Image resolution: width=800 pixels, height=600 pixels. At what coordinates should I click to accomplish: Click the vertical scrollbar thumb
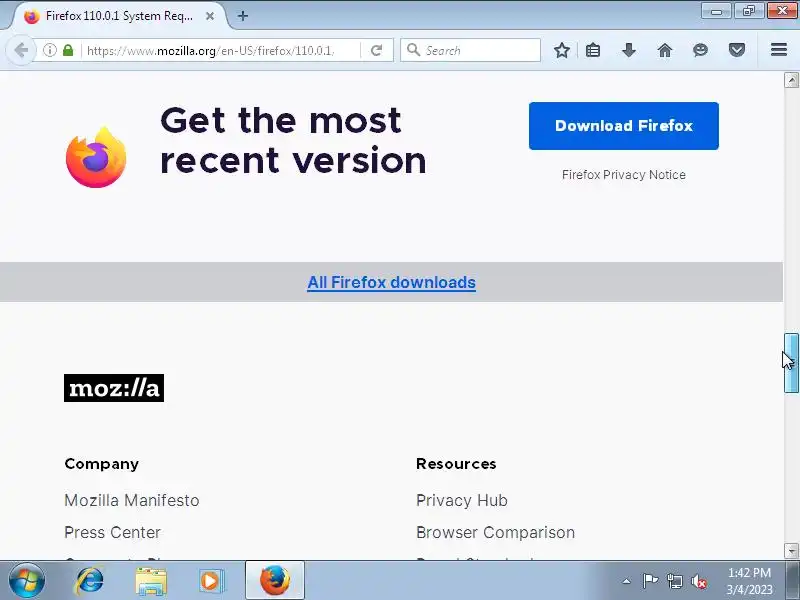[791, 363]
